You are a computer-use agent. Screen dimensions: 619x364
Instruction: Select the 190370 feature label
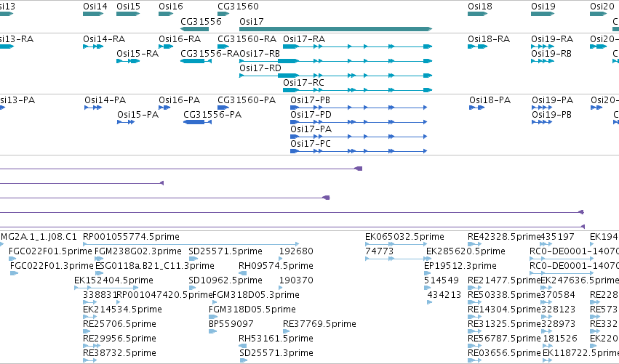coord(296,280)
